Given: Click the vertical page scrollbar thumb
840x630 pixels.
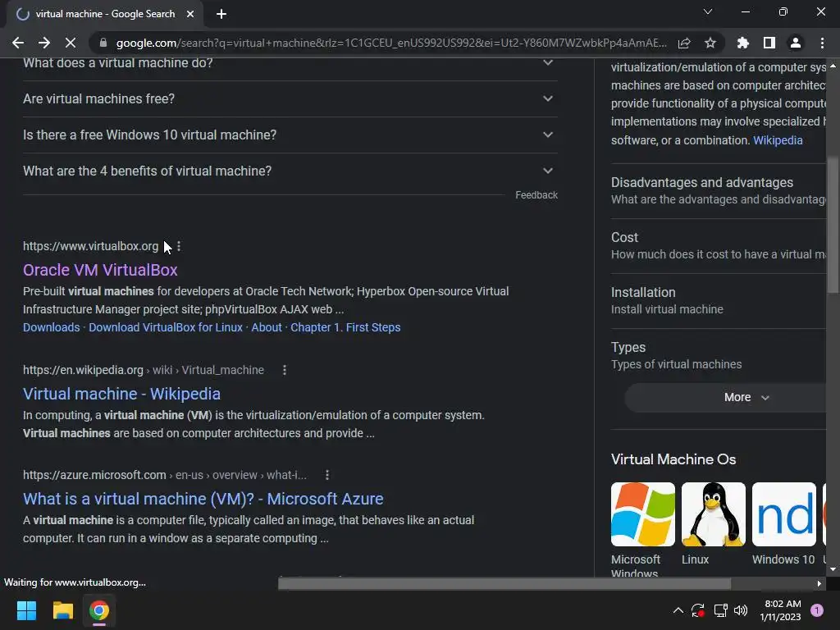Looking at the screenshot, I should (833, 225).
